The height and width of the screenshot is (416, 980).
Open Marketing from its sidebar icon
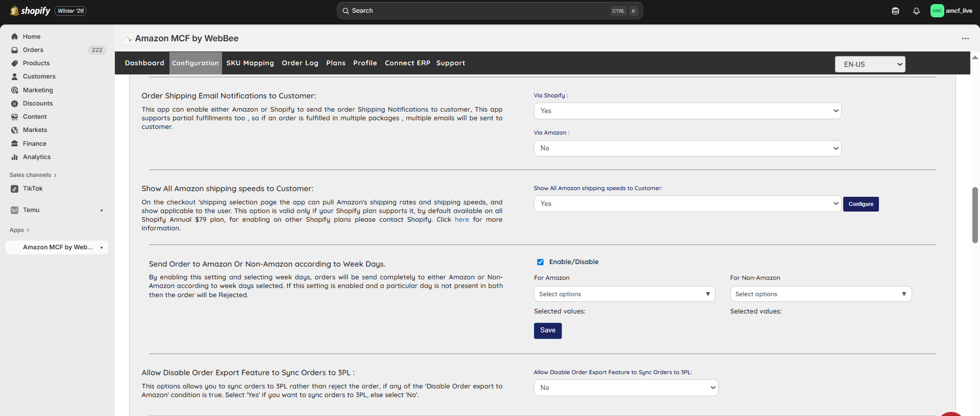[x=14, y=90]
